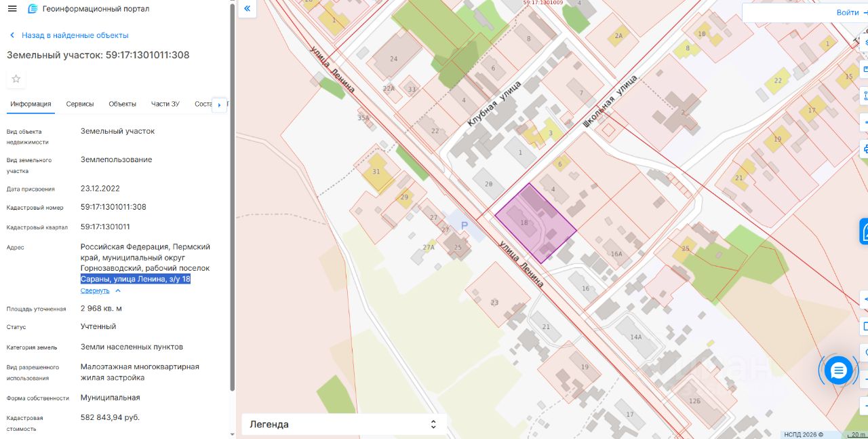Open the Объекты tab
This screenshot has width=868, height=439.
click(123, 104)
